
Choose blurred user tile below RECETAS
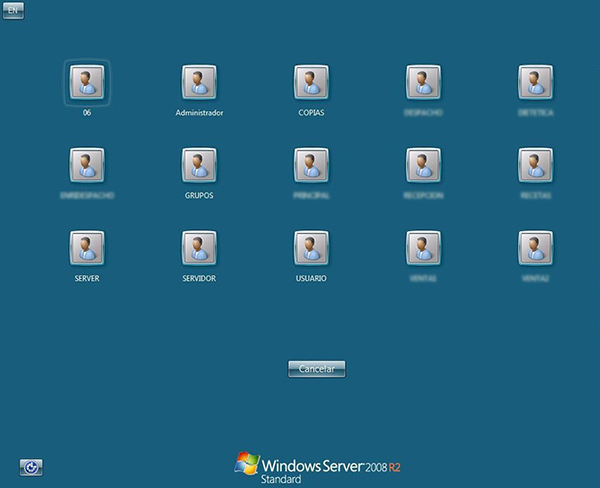pyautogui.click(x=535, y=247)
